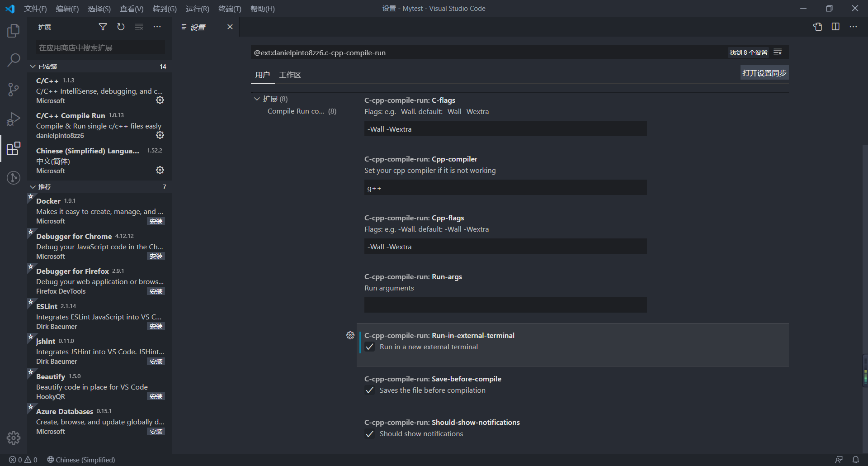Open the feedback icon in status bar
This screenshot has width=868, height=466.
tap(839, 460)
